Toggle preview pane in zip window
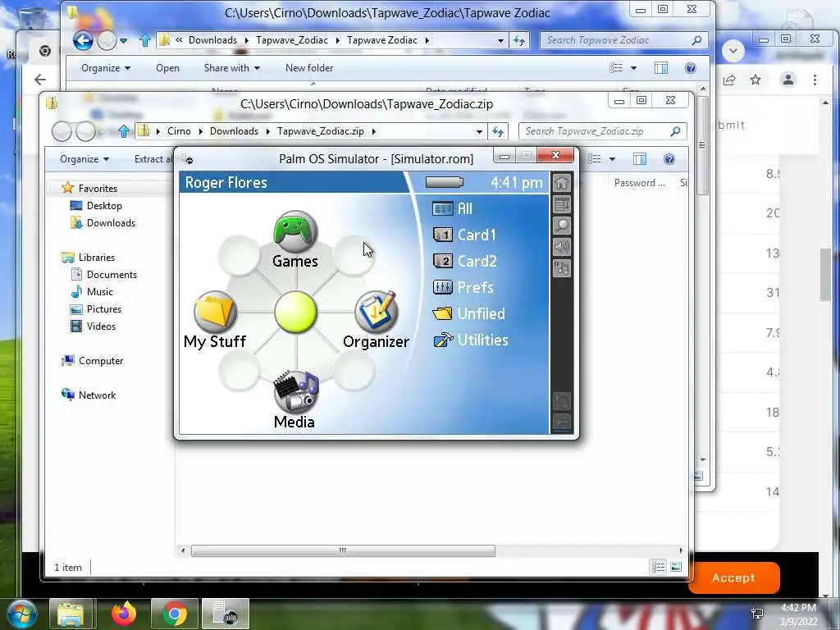Viewport: 840px width, 630px height. point(640,159)
